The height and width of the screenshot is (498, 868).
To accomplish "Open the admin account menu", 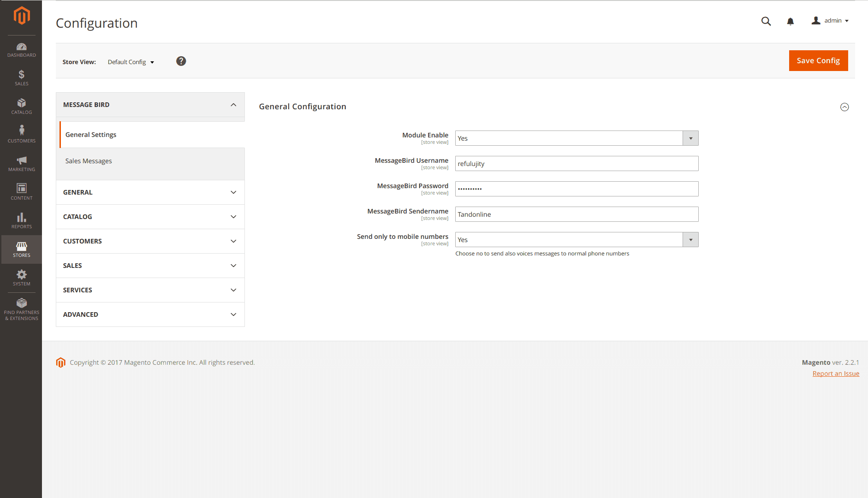I will pos(830,21).
